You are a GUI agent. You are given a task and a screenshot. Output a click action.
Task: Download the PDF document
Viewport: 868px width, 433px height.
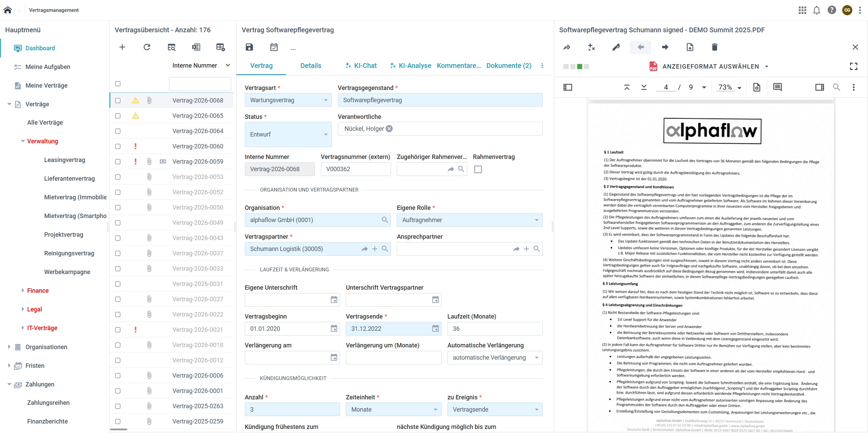pyautogui.click(x=690, y=47)
